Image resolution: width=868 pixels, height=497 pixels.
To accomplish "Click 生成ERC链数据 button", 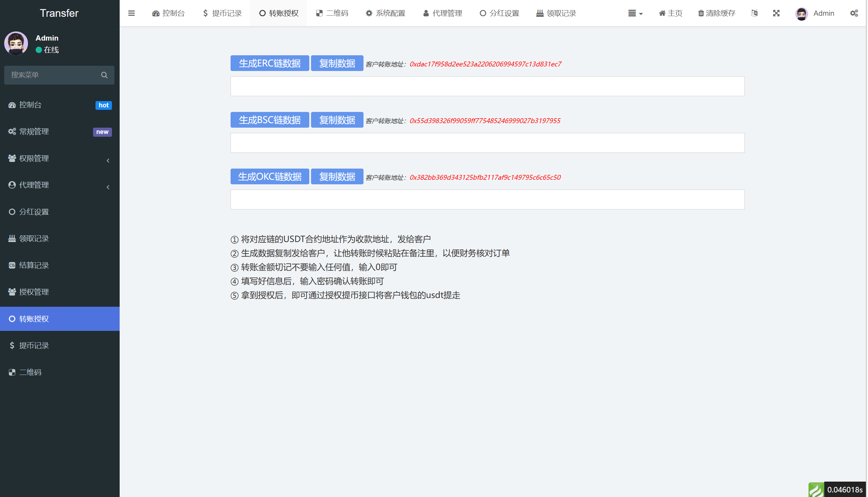I will tap(270, 63).
